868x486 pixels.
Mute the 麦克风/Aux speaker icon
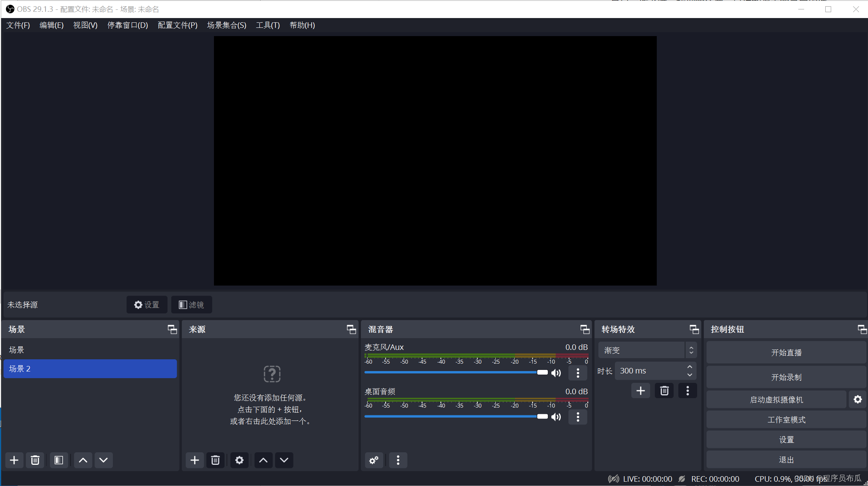[556, 373]
